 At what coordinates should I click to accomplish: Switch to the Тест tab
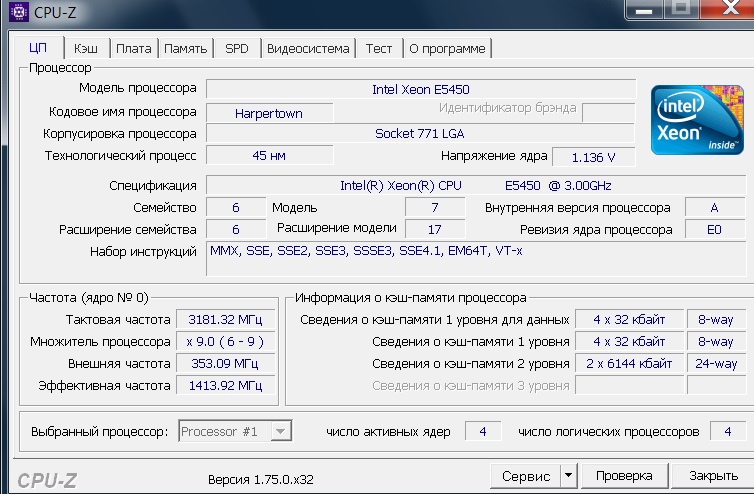[379, 48]
